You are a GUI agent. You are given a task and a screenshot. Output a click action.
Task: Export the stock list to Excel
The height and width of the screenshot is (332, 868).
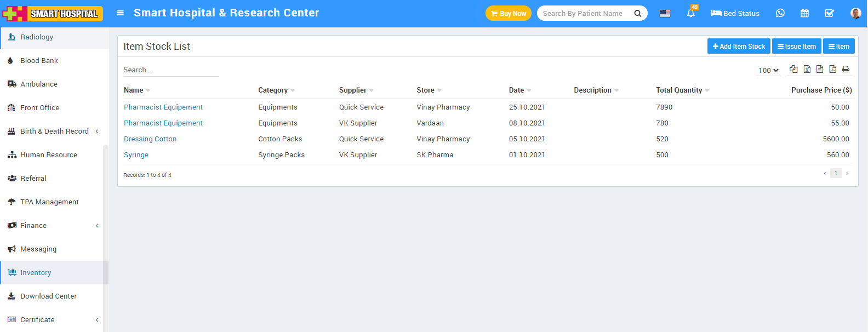coord(807,69)
